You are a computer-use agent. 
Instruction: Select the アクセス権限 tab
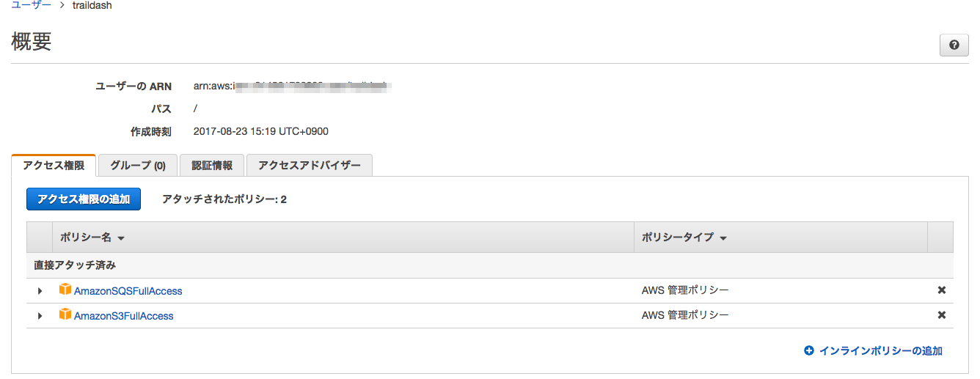coord(54,166)
